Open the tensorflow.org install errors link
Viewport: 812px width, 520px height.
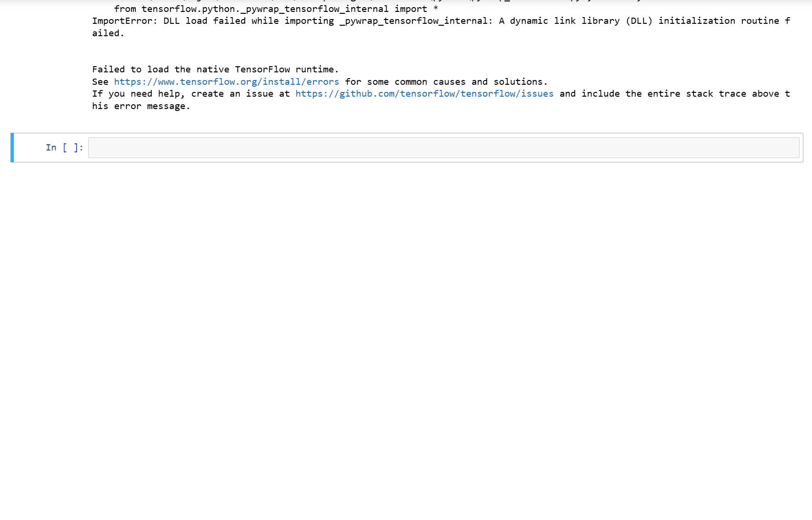tap(226, 82)
